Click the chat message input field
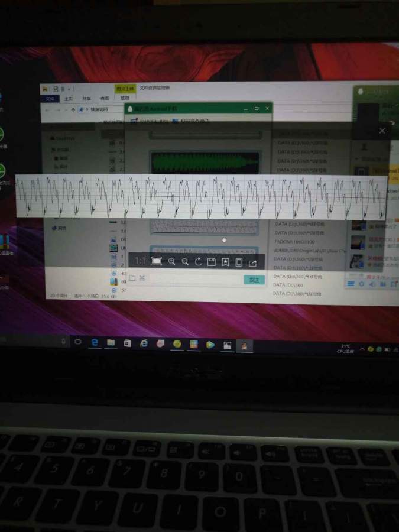 195,278
